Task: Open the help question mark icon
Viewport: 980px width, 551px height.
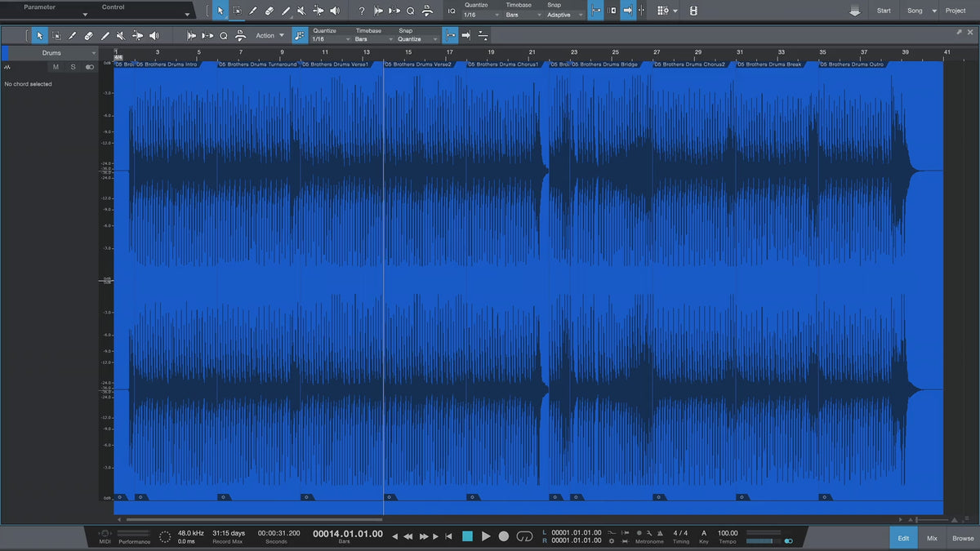Action: pos(362,11)
